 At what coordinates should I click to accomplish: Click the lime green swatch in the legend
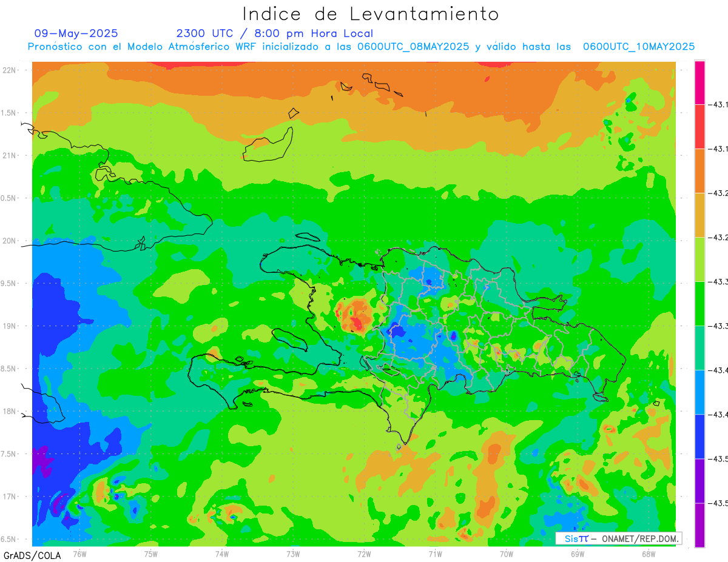(x=699, y=259)
